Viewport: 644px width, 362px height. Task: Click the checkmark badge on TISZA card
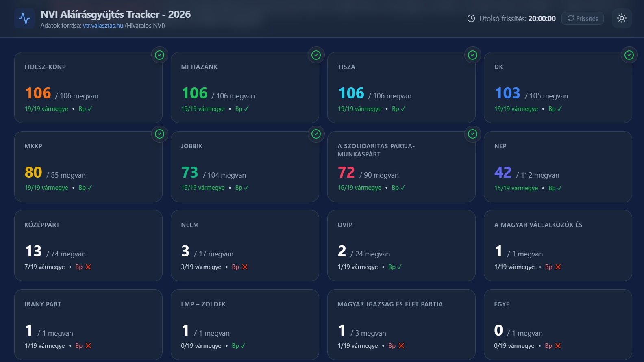point(472,55)
